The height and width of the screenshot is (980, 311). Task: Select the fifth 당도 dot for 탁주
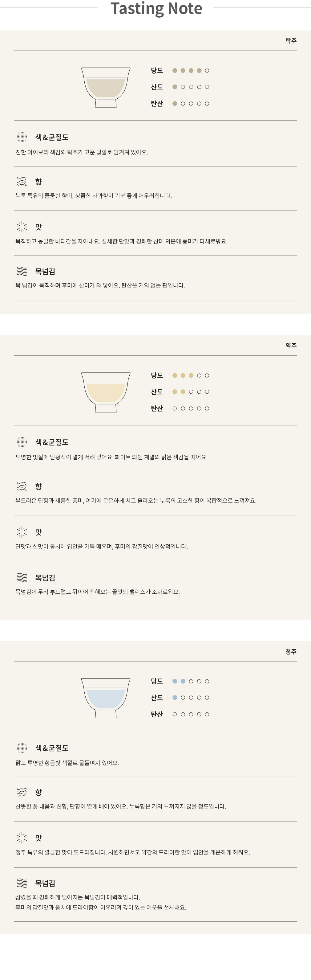207,70
